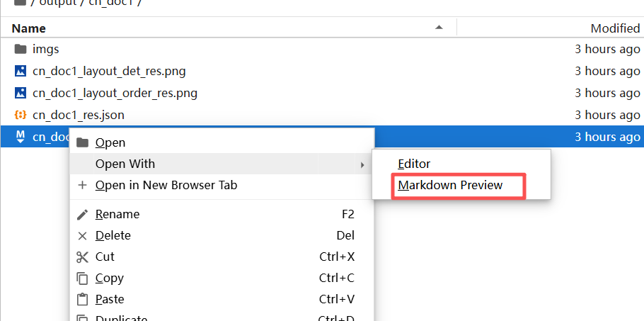
Task: Click the cn_doc1_res.json file icon
Action: [x=20, y=115]
